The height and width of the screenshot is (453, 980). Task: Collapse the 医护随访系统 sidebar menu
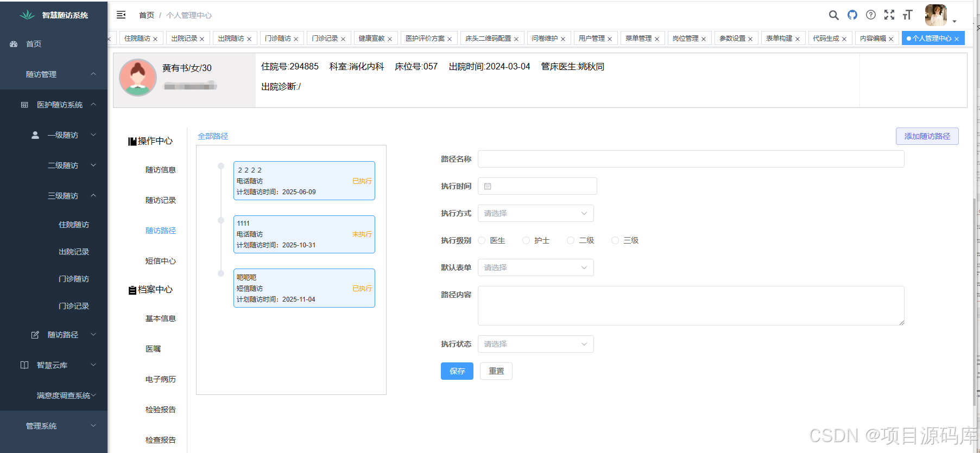[x=54, y=105]
